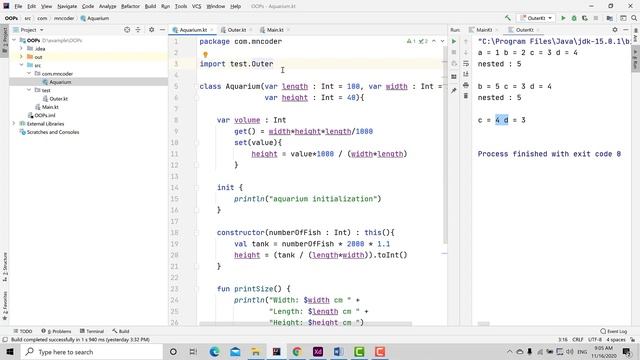Run OuterKt with the green toolbar play button

(563, 18)
